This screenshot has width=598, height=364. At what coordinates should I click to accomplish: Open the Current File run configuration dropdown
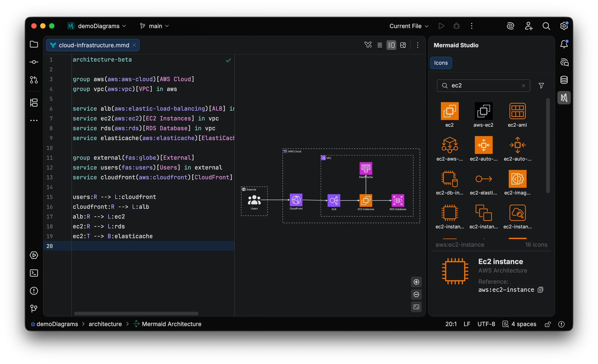[409, 26]
